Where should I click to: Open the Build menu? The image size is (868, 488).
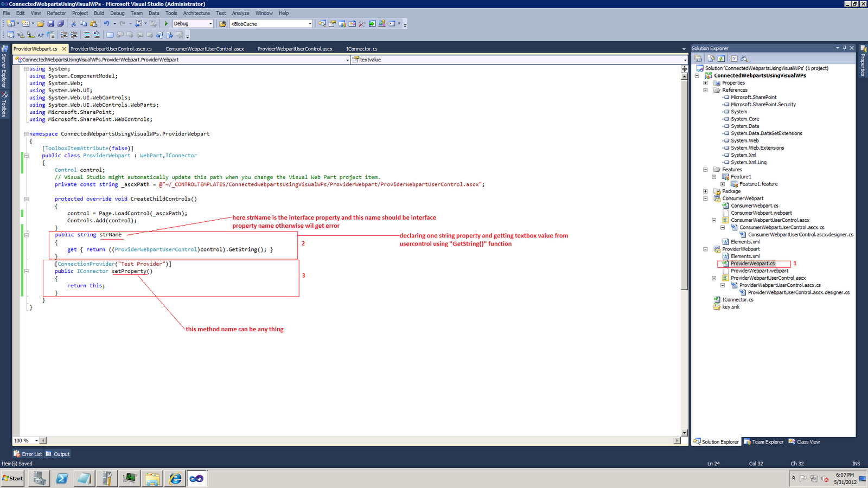[x=99, y=13]
